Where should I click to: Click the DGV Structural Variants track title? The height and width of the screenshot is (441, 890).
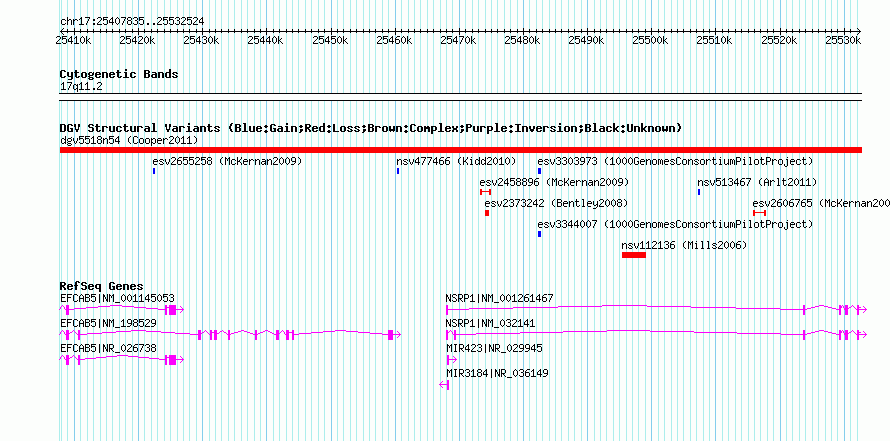[371, 128]
